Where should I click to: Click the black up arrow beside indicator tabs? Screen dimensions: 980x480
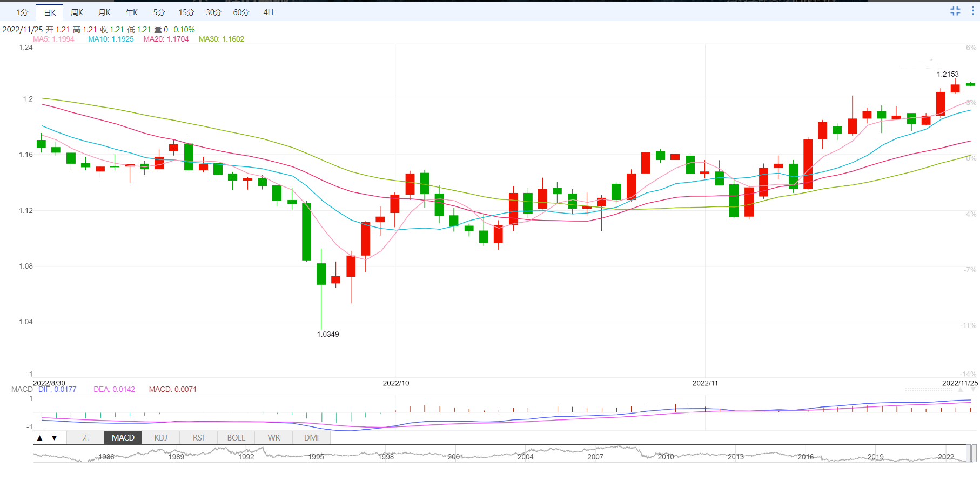click(x=40, y=438)
